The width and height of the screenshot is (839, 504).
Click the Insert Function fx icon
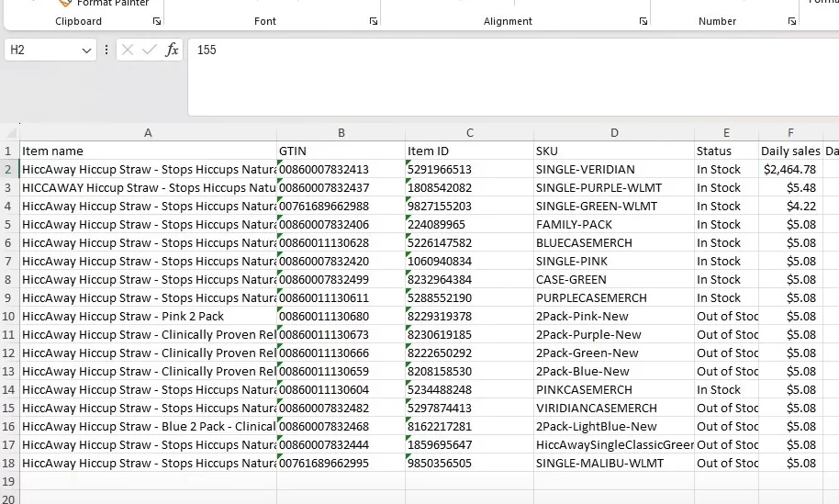[x=172, y=50]
